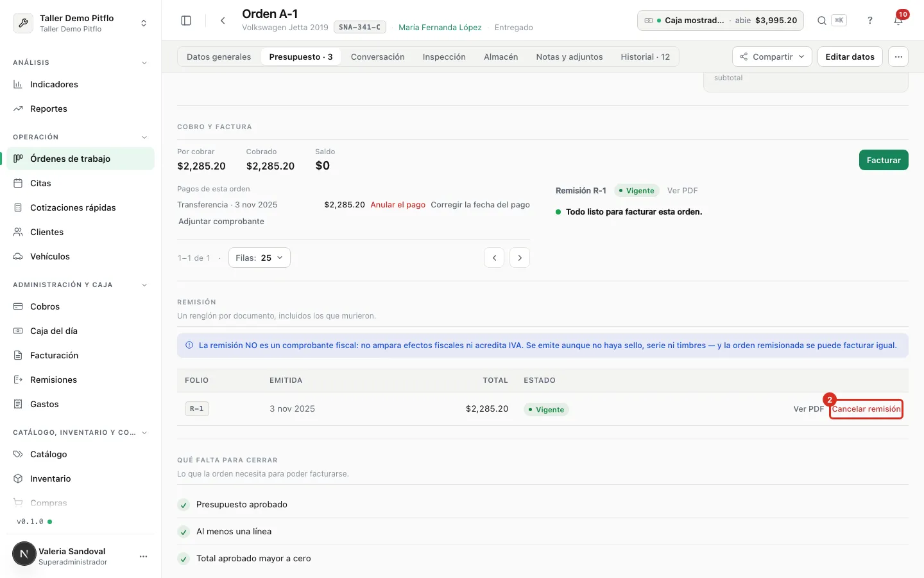Click Anular el pago link
This screenshot has height=578, width=924.
[398, 205]
